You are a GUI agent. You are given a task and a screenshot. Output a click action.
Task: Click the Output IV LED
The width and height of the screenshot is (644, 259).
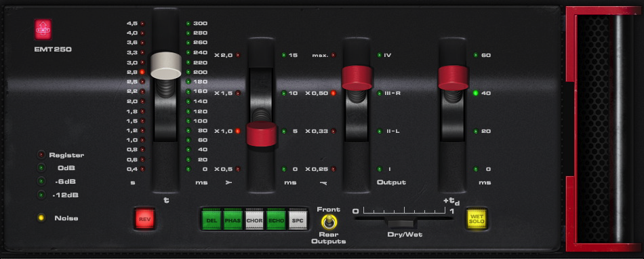[x=380, y=55]
